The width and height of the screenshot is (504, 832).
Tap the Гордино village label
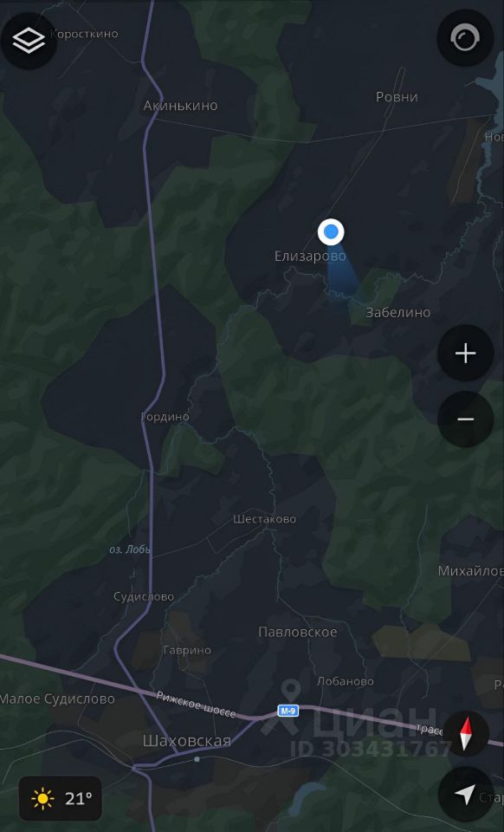click(x=165, y=417)
